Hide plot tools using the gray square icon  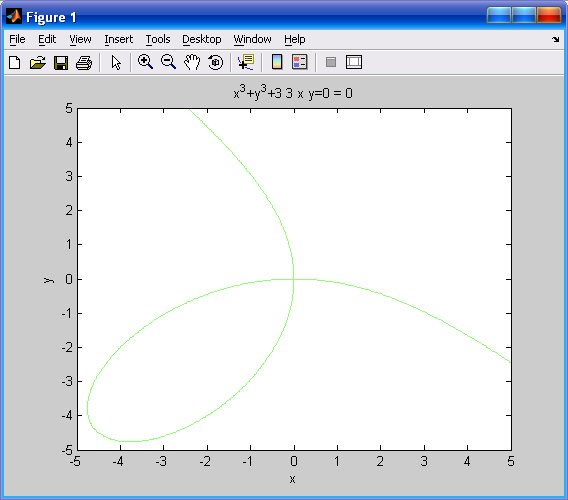click(331, 62)
